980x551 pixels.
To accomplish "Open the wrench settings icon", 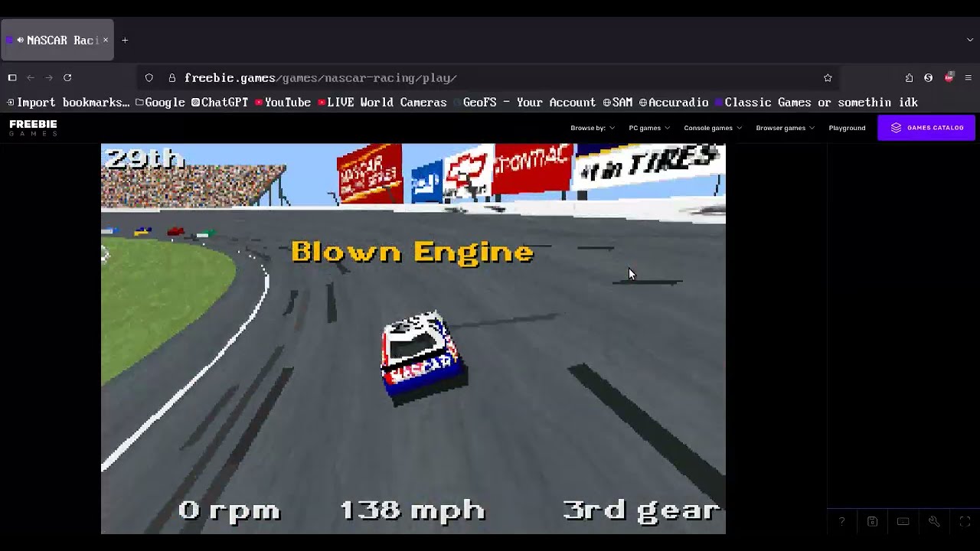I will [x=934, y=522].
